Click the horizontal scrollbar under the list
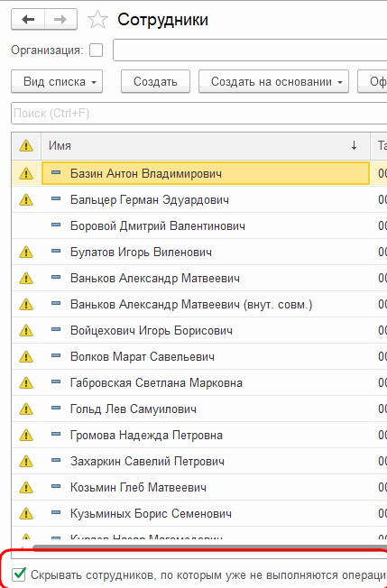Image resolution: width=387 pixels, height=588 pixels. click(210, 547)
